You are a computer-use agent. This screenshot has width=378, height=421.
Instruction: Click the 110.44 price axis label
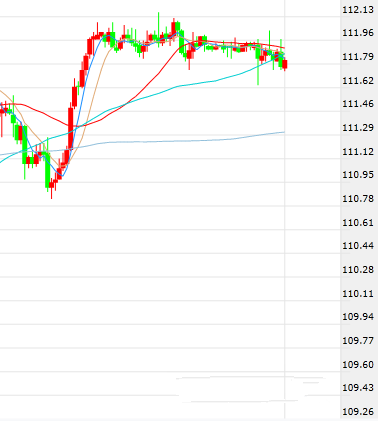pyautogui.click(x=358, y=246)
